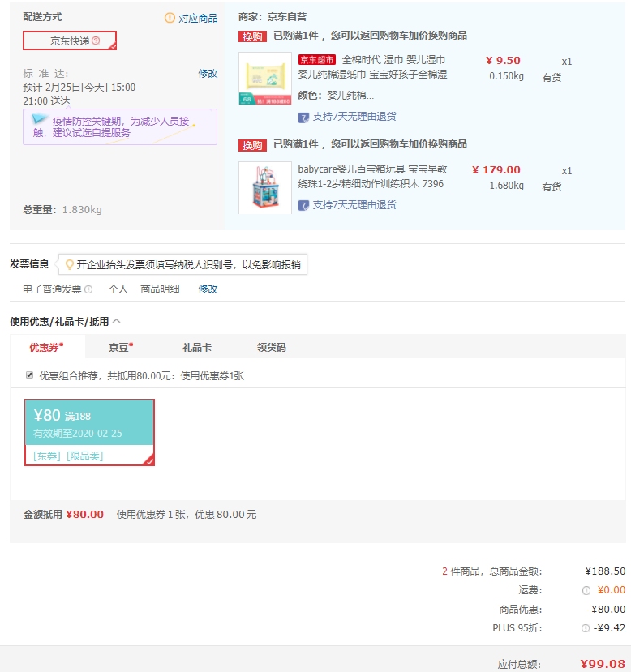Click 支持7天无理由退货 under the babycare toy
This screenshot has height=672, width=631.
[354, 205]
